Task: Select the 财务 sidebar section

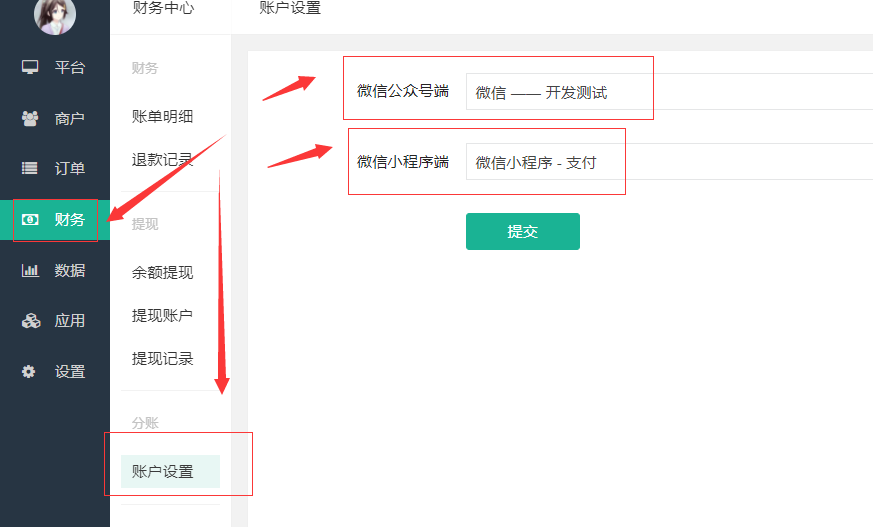Action: [x=55, y=219]
